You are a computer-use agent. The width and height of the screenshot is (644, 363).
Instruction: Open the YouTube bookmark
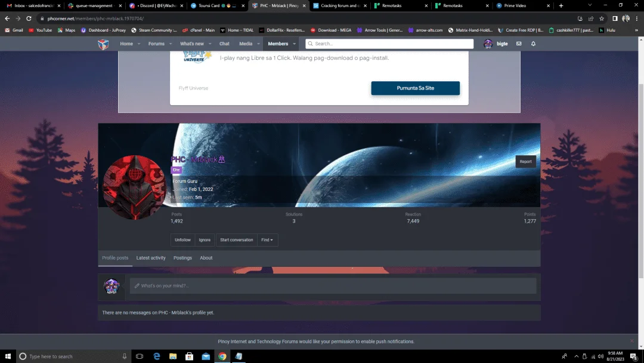[41, 30]
